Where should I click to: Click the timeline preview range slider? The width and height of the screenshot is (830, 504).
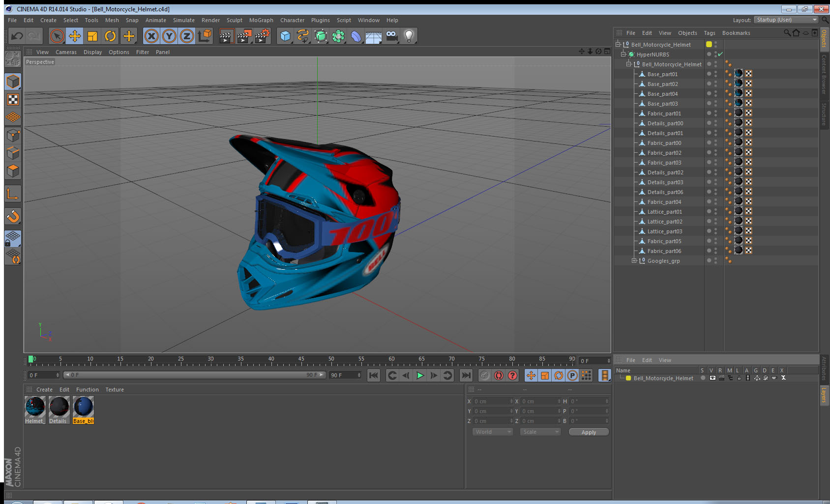[x=195, y=375]
